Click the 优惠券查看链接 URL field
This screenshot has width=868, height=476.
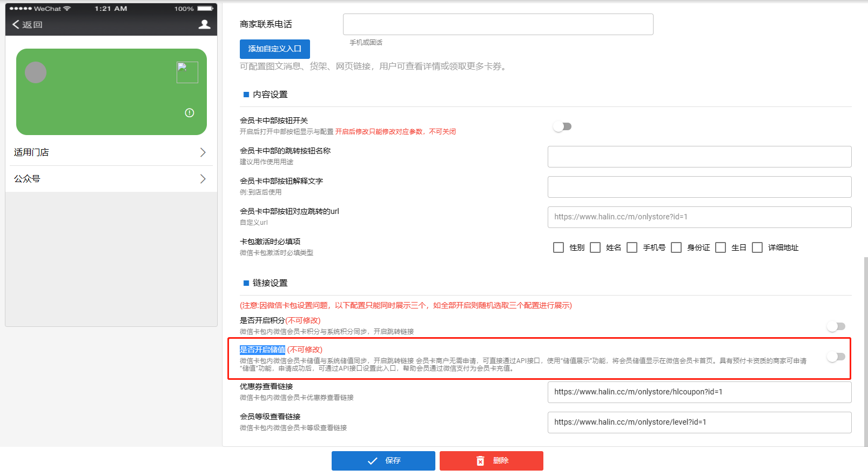click(699, 392)
